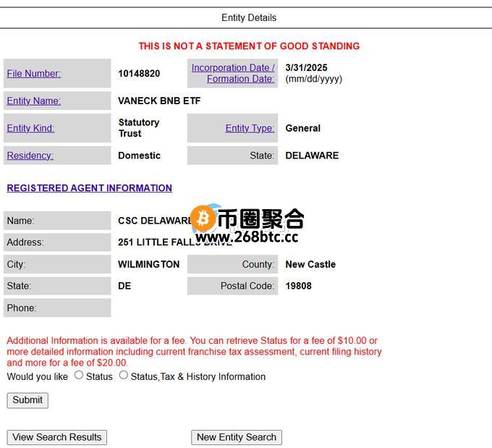Click the entity name VANECK BNB ETF

coord(159,101)
